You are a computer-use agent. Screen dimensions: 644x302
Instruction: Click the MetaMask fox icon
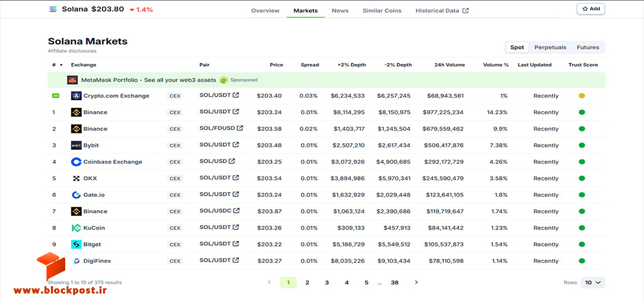click(72, 80)
